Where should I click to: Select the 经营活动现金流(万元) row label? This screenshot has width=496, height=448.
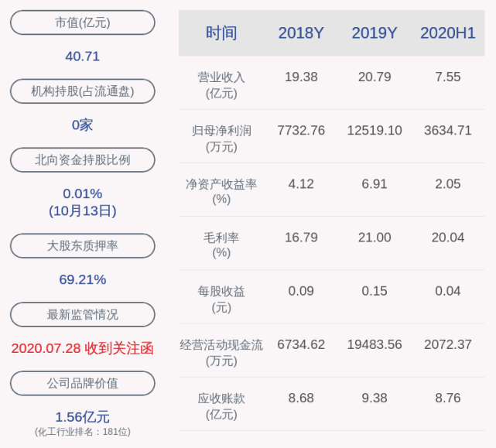click(221, 353)
